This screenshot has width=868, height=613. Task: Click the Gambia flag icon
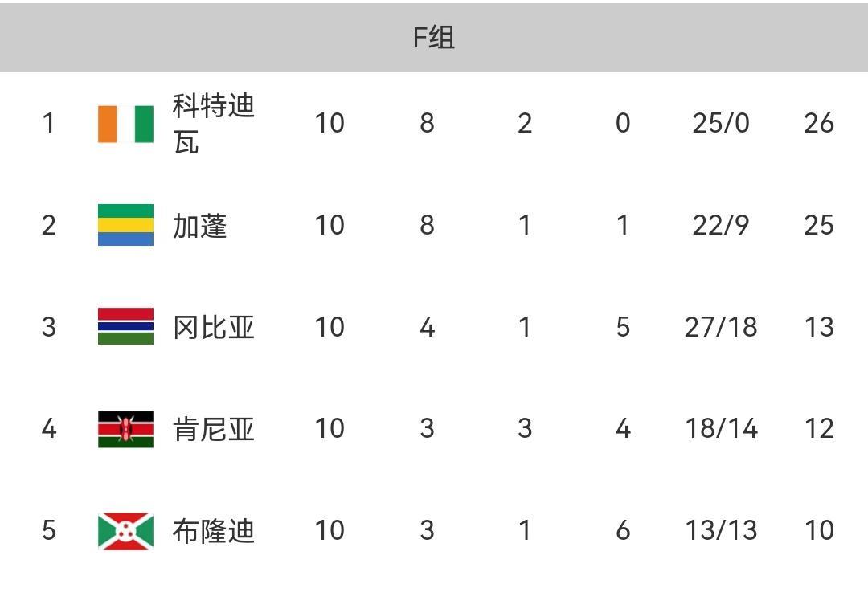tap(125, 326)
